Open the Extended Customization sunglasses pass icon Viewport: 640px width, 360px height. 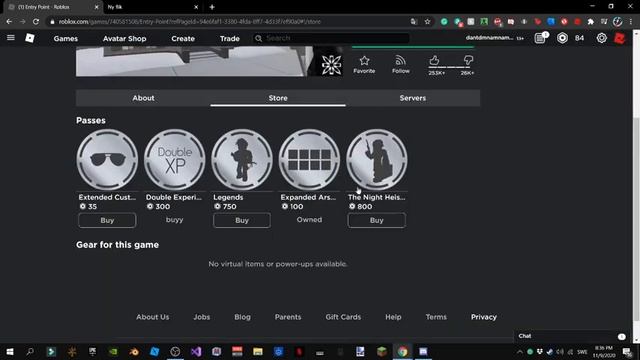[107, 160]
